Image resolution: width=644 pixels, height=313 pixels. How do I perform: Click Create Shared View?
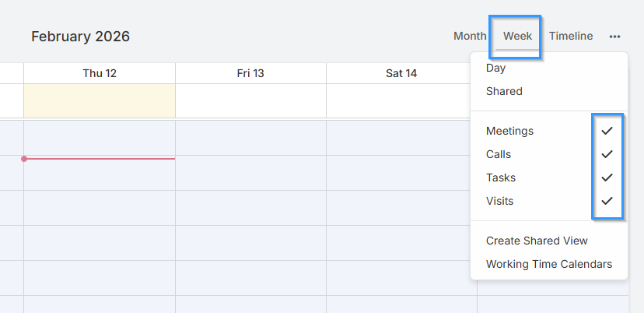tap(537, 241)
